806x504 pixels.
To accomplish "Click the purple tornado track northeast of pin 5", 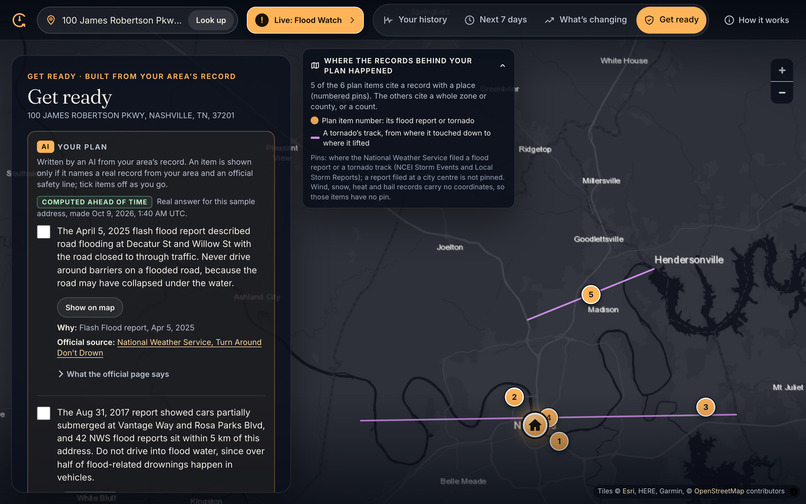I will (x=628, y=279).
